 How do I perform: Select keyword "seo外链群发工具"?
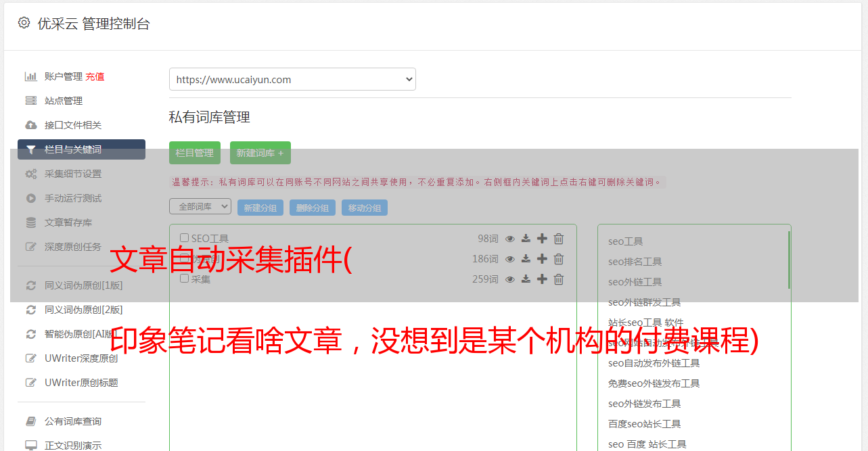[645, 302]
